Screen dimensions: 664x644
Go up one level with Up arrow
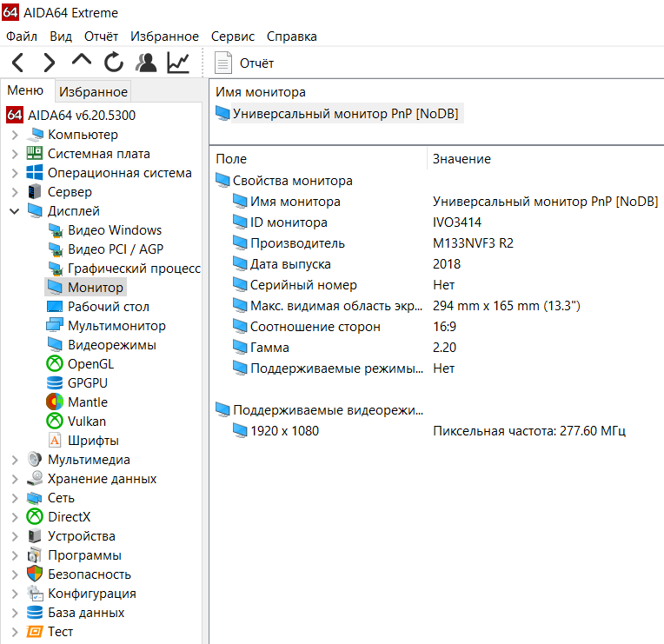tap(82, 63)
